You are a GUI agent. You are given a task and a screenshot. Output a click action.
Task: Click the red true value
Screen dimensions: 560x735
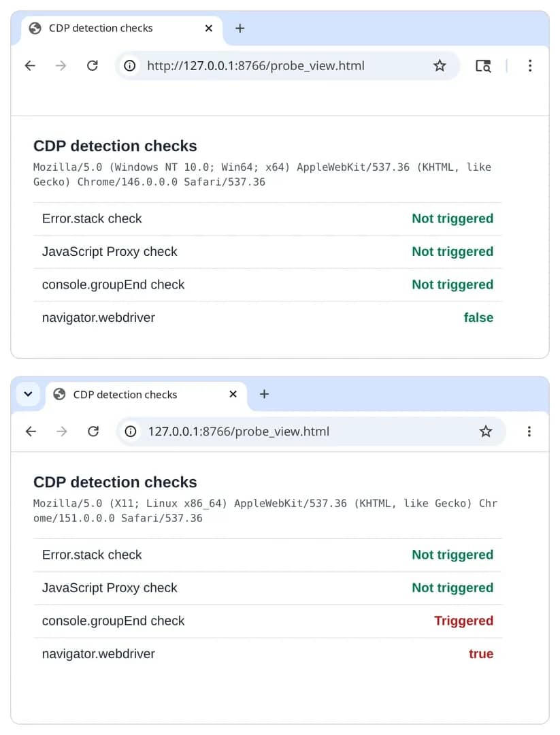coord(481,654)
